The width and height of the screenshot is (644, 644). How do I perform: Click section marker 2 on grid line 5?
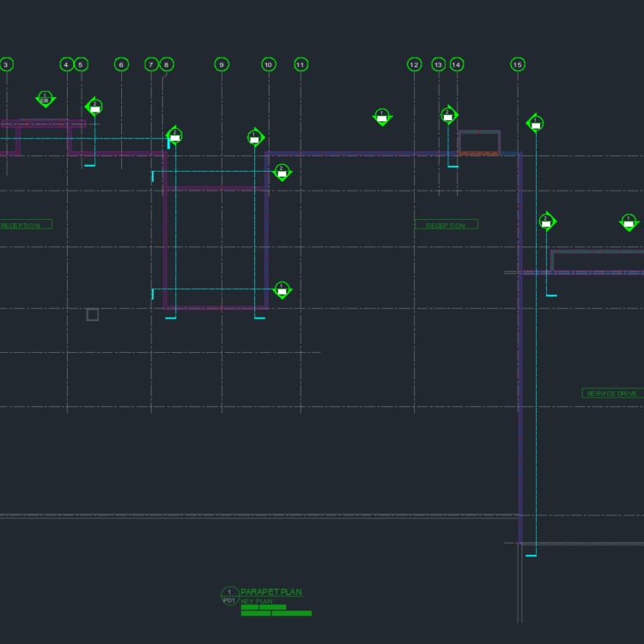point(94,107)
